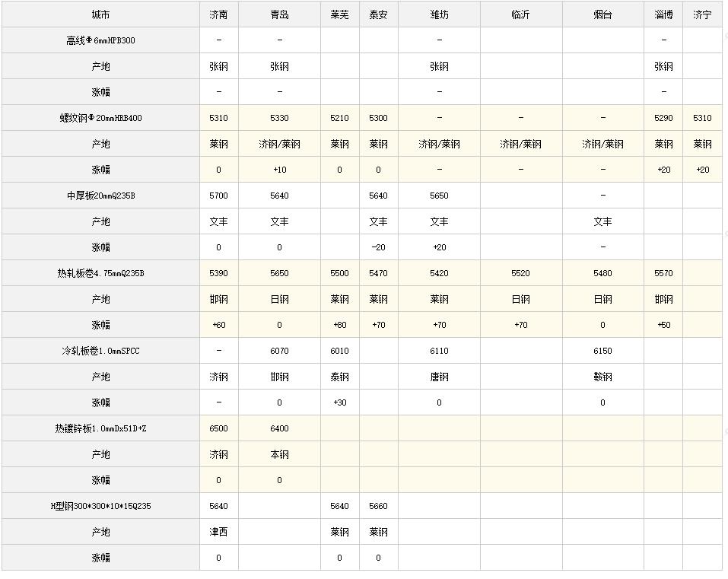
Task: Click the 5310 rebar price for 济宁
Action: tap(702, 118)
